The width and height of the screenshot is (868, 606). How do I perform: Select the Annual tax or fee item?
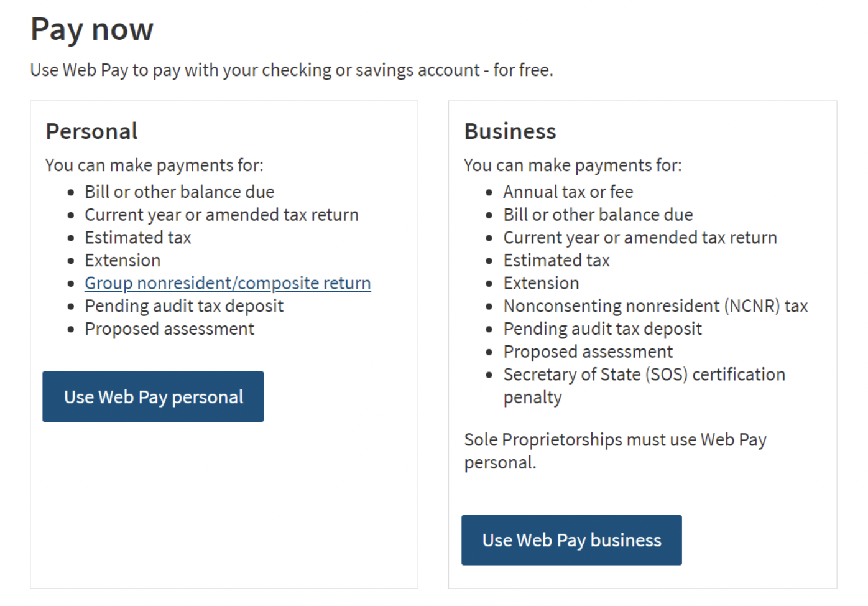point(568,192)
